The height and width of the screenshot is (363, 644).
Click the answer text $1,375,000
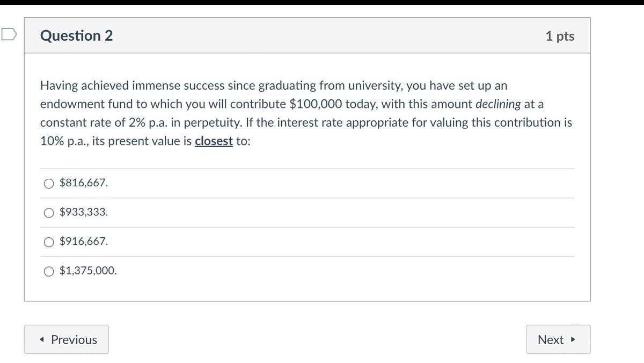tap(89, 271)
